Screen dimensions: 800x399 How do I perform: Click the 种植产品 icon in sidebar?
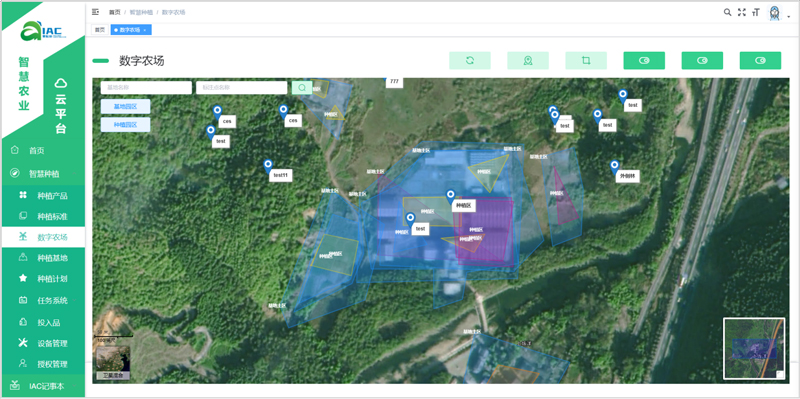23,195
